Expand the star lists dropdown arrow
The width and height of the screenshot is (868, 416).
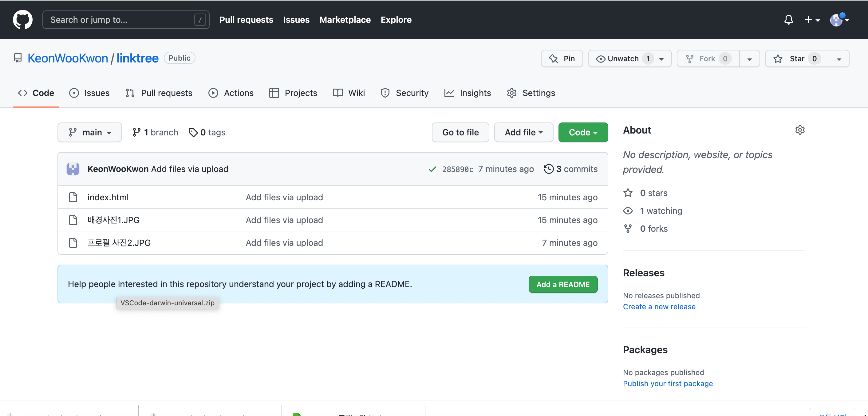pos(839,59)
